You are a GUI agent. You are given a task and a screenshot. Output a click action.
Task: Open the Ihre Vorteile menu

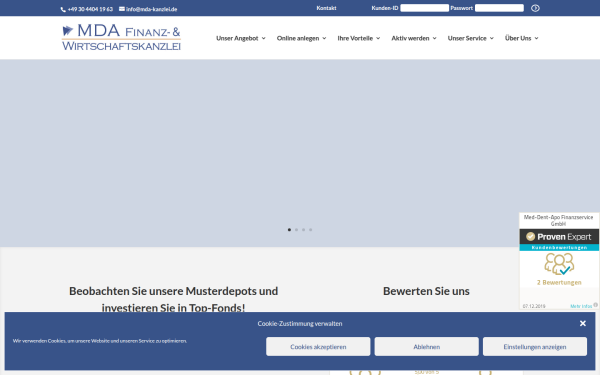click(x=359, y=38)
